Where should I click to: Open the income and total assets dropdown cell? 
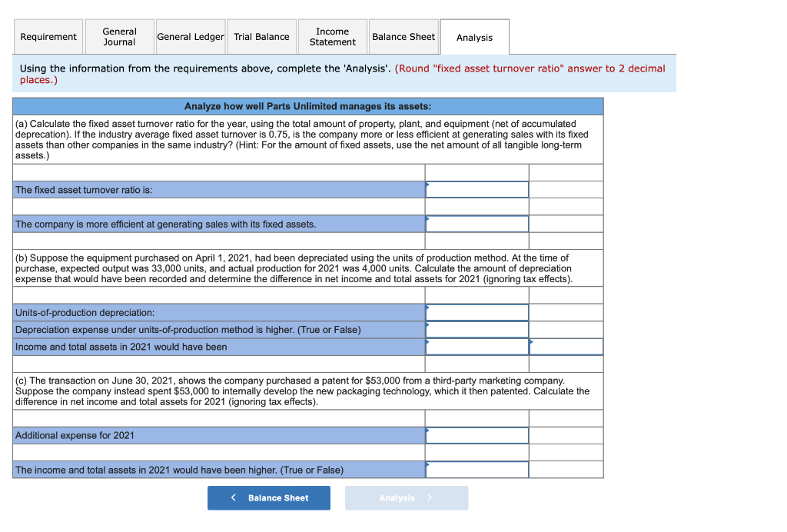coord(477,346)
